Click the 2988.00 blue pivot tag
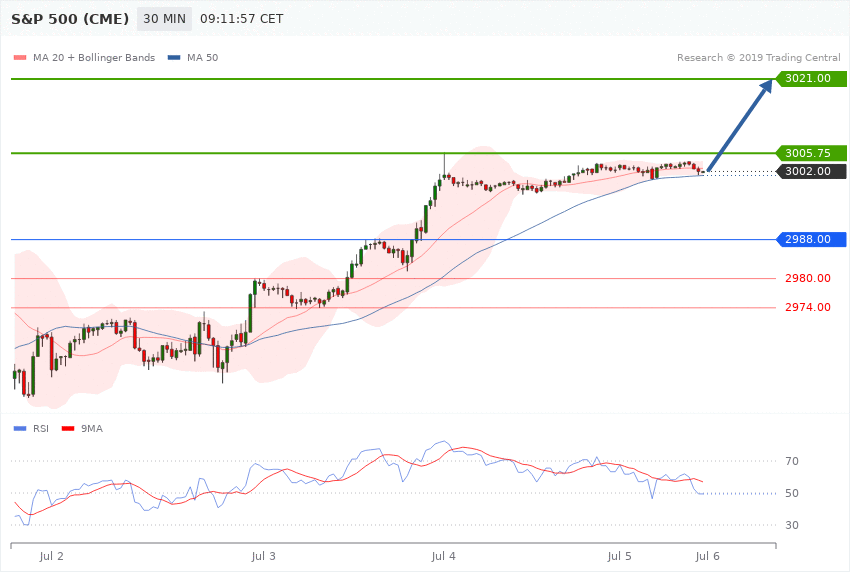Image resolution: width=850 pixels, height=576 pixels. (810, 239)
